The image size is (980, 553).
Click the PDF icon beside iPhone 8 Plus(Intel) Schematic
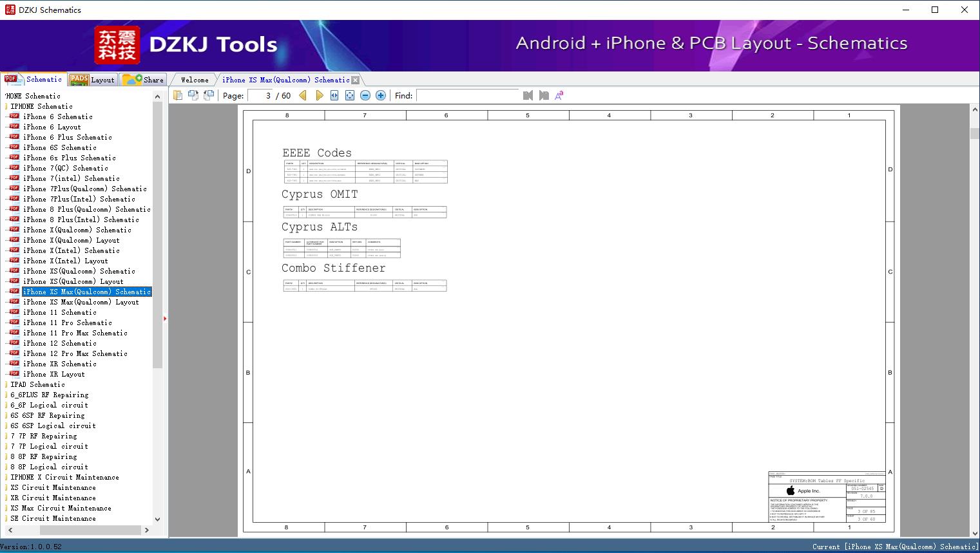(x=14, y=219)
